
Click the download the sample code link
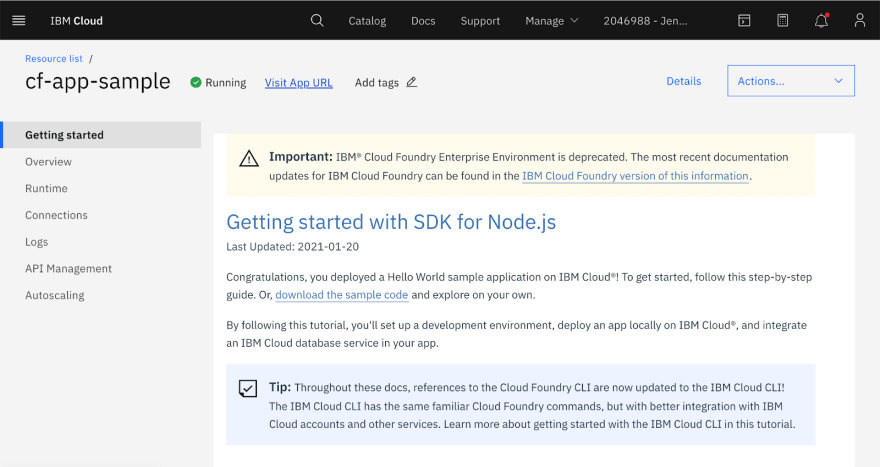[341, 295]
